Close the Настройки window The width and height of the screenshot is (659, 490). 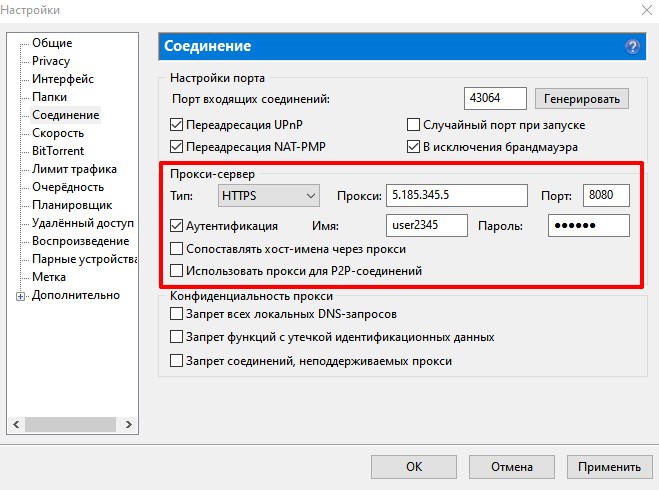647,10
